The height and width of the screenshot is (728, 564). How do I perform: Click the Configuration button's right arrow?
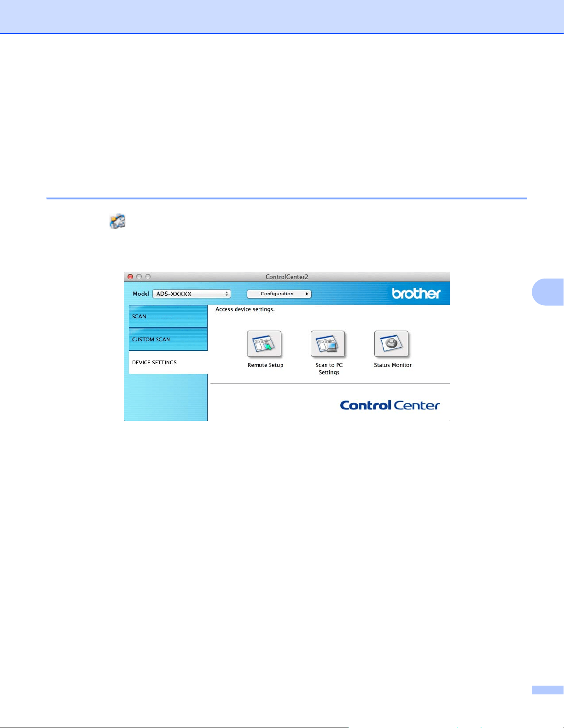[x=307, y=294]
